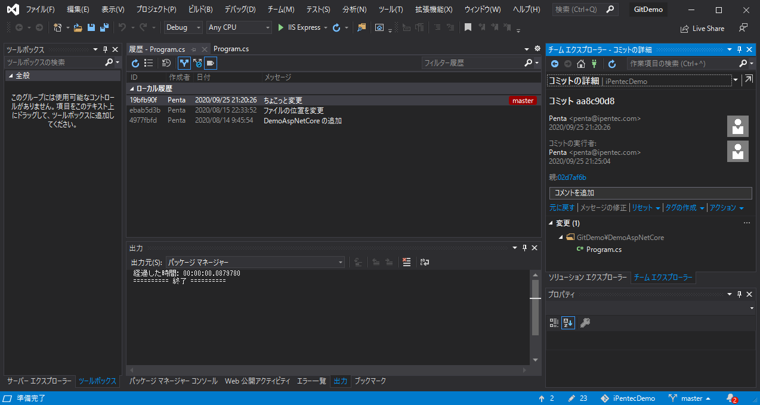760x405 pixels.
Task: Refresh Team Explorer
Action: click(x=612, y=63)
